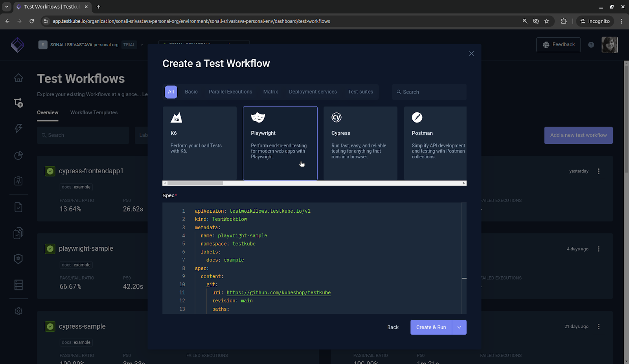Open the Home dashboard sidebar icon
Image resolution: width=629 pixels, height=364 pixels.
tap(18, 78)
